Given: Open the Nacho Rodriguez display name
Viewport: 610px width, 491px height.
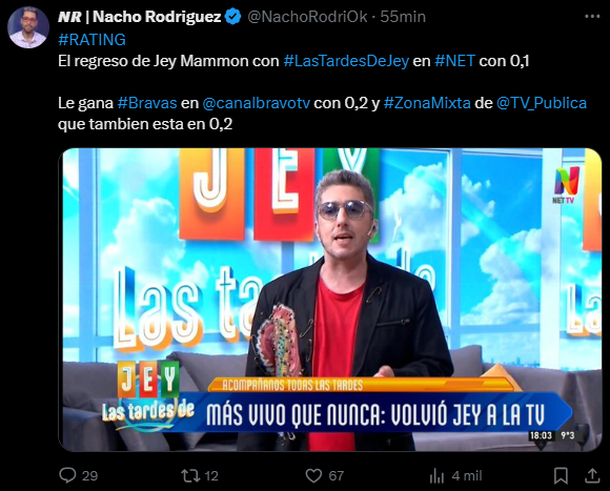Looking at the screenshot, I should (x=139, y=17).
